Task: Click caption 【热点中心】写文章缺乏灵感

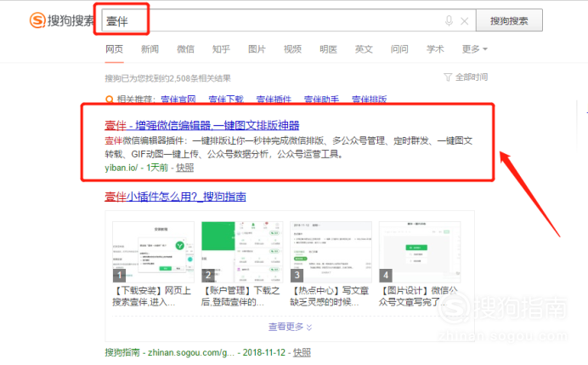Action: pyautogui.click(x=329, y=296)
